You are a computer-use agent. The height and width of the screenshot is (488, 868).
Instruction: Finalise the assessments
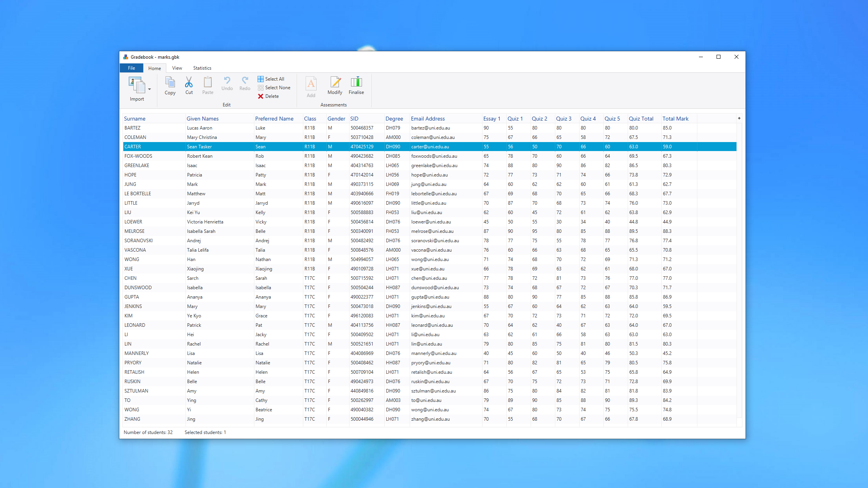[356, 87]
